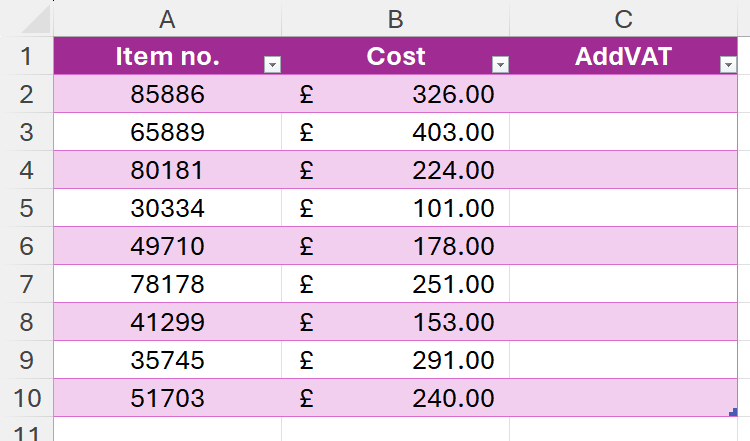This screenshot has height=441, width=750.
Task: Select the cell with item 51703
Action: (x=167, y=398)
